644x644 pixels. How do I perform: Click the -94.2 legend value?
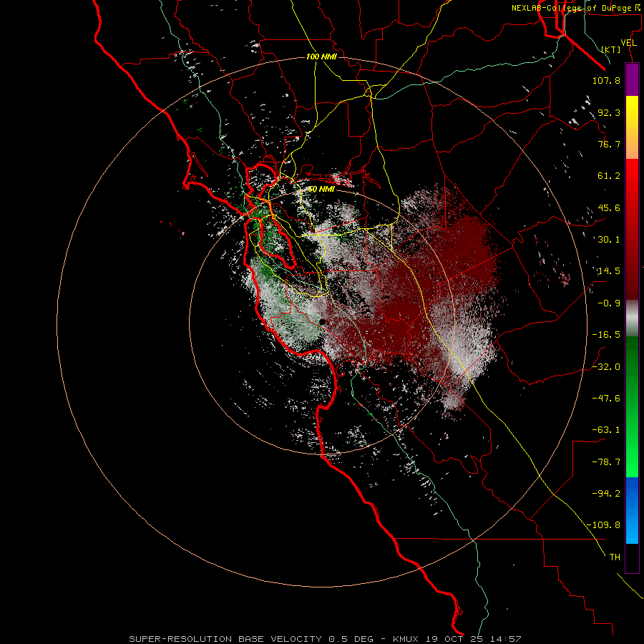tap(606, 494)
